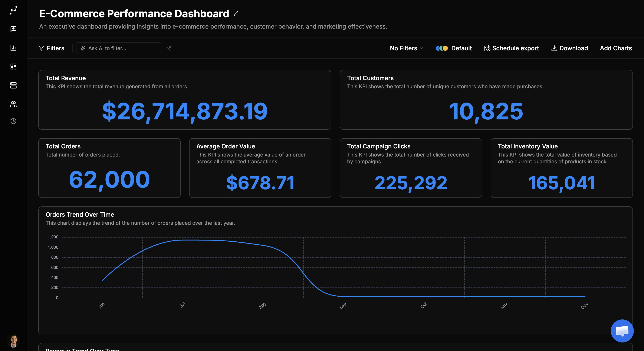Click the Jul label on chart axis
Screen dimensions: 644x351
183,305
